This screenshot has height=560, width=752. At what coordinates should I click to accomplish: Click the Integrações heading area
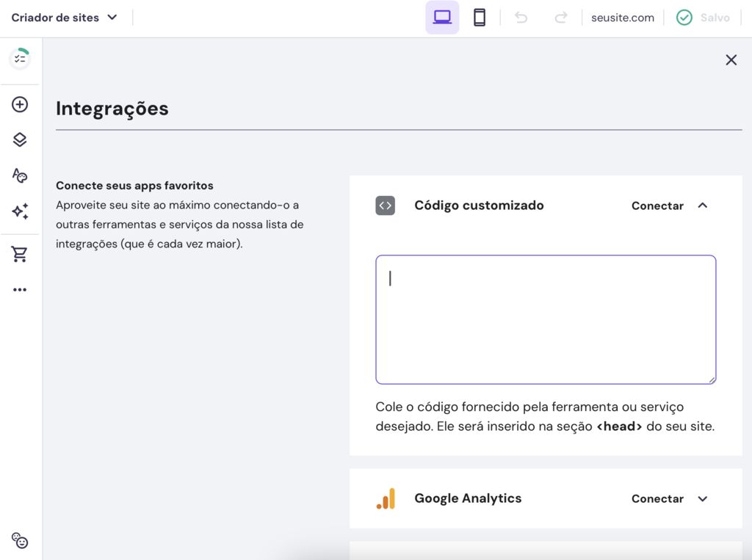coord(112,108)
